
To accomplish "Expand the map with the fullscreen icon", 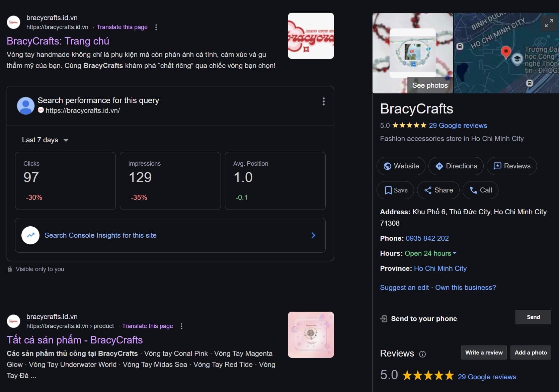I will [x=549, y=23].
